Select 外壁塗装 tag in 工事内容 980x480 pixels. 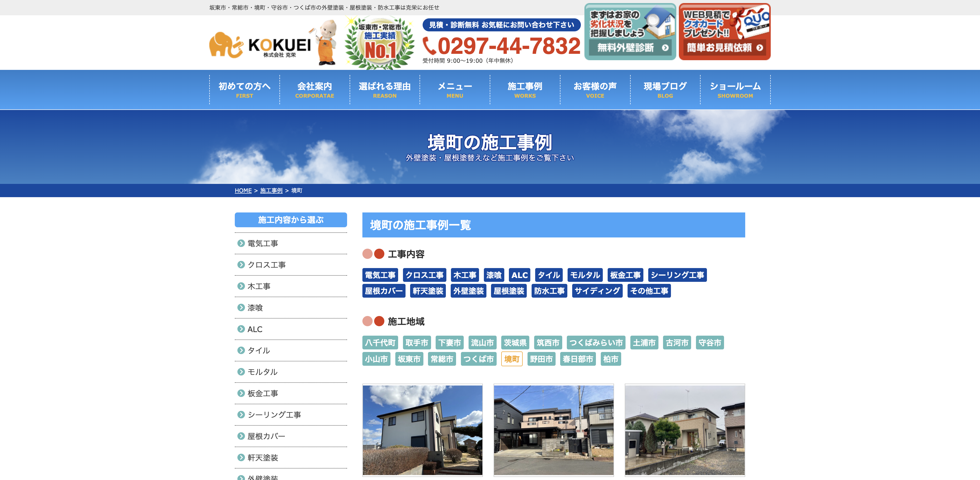click(468, 291)
